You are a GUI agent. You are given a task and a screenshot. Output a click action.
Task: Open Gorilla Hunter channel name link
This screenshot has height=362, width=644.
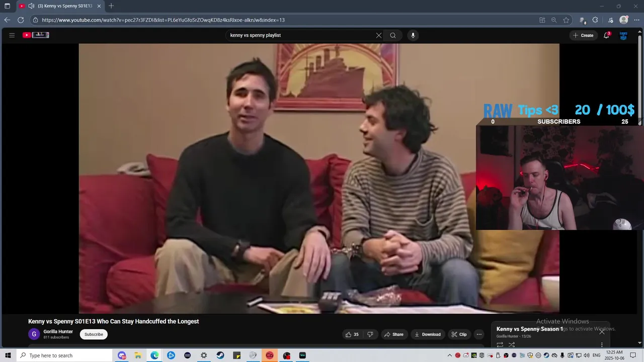point(58,331)
